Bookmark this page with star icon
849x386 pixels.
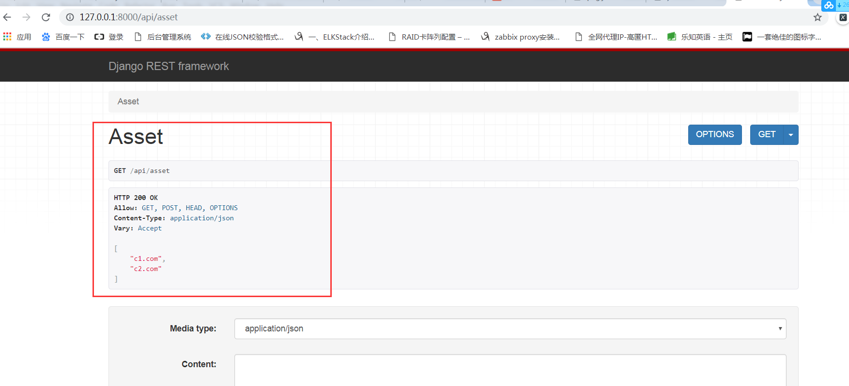(818, 17)
